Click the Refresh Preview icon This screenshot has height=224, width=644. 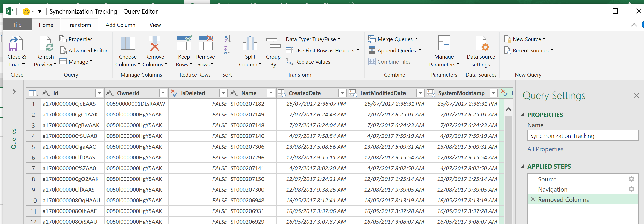pyautogui.click(x=46, y=43)
